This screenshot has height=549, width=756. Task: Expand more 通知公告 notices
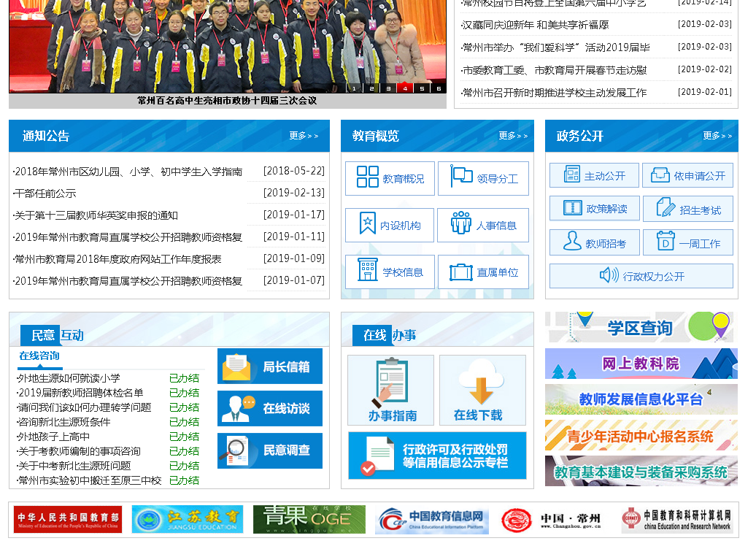coord(304,136)
